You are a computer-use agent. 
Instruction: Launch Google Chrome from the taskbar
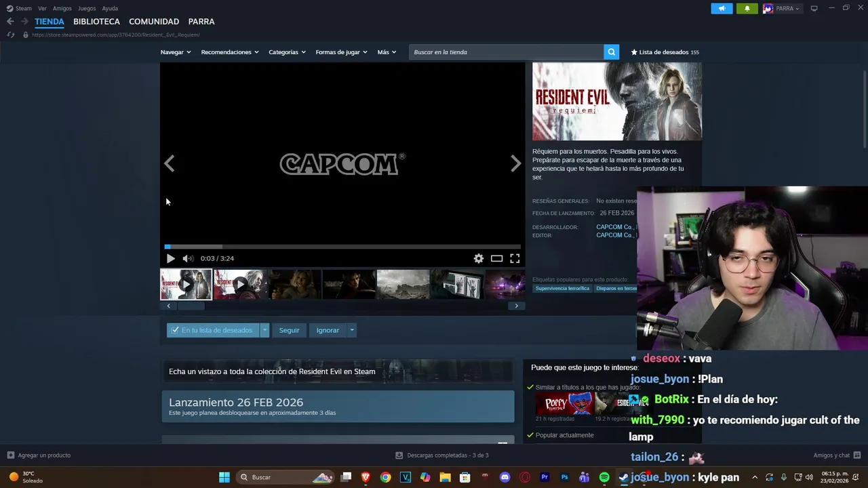pos(385,477)
